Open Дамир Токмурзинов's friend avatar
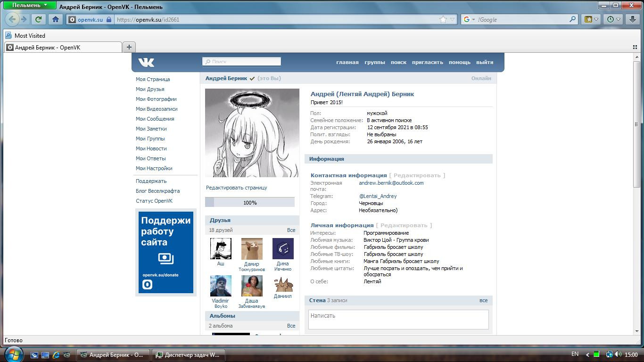644x362 pixels. coord(252,249)
